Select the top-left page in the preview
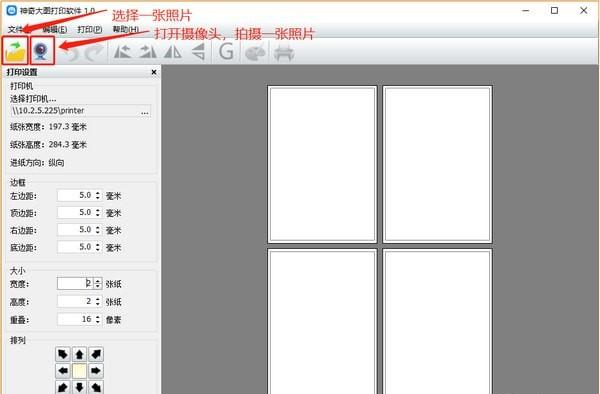600x394 pixels. [x=322, y=164]
